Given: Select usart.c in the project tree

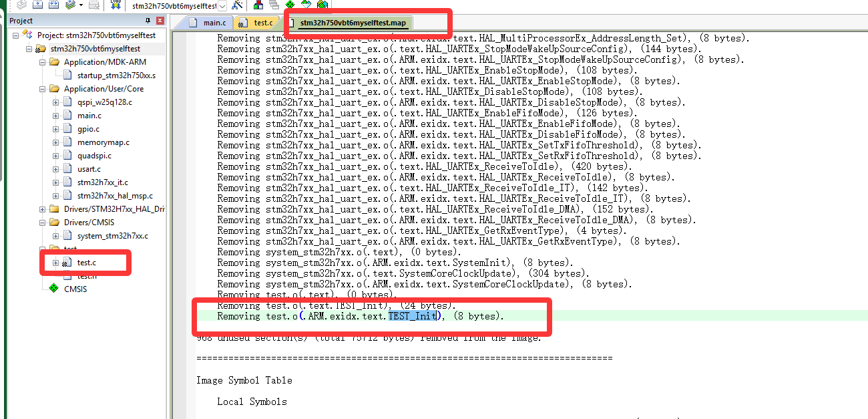Looking at the screenshot, I should [x=89, y=169].
